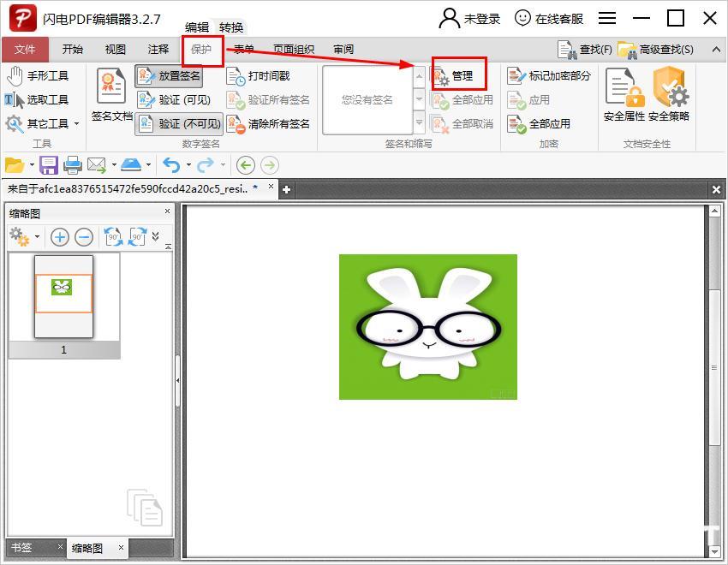Open Security Policies (安全策略)
This screenshot has width=728, height=565.
pyautogui.click(x=669, y=95)
